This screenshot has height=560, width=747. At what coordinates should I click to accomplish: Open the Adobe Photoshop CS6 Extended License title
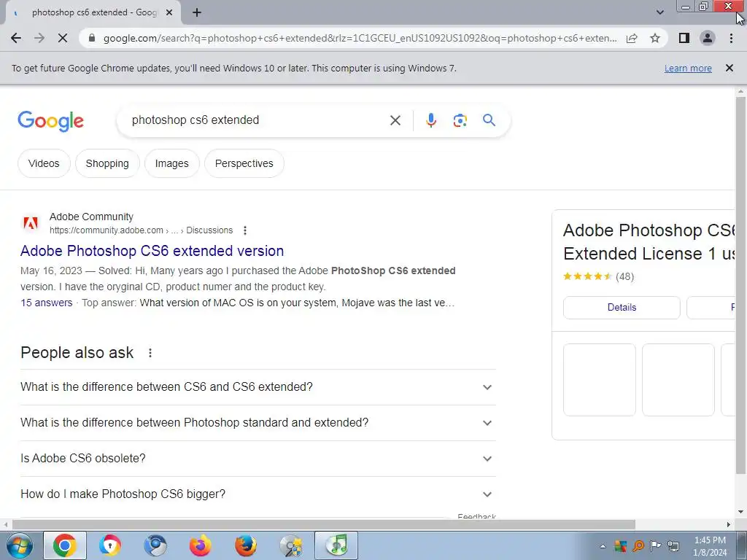click(649, 242)
